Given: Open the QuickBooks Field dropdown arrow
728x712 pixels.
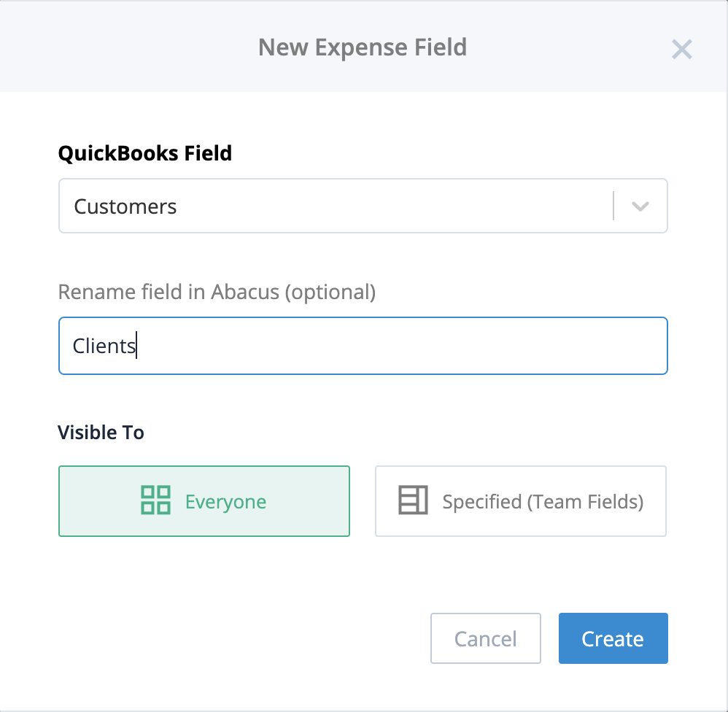Looking at the screenshot, I should (640, 206).
